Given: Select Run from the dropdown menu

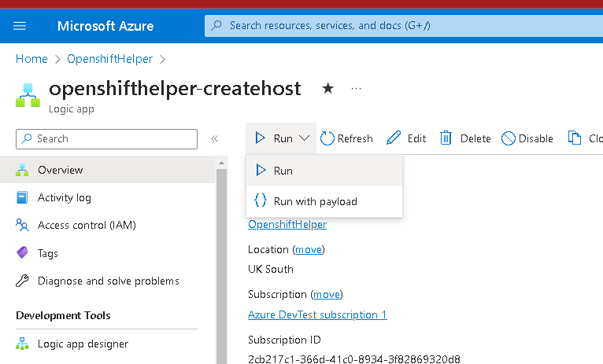Looking at the screenshot, I should pyautogui.click(x=324, y=171).
